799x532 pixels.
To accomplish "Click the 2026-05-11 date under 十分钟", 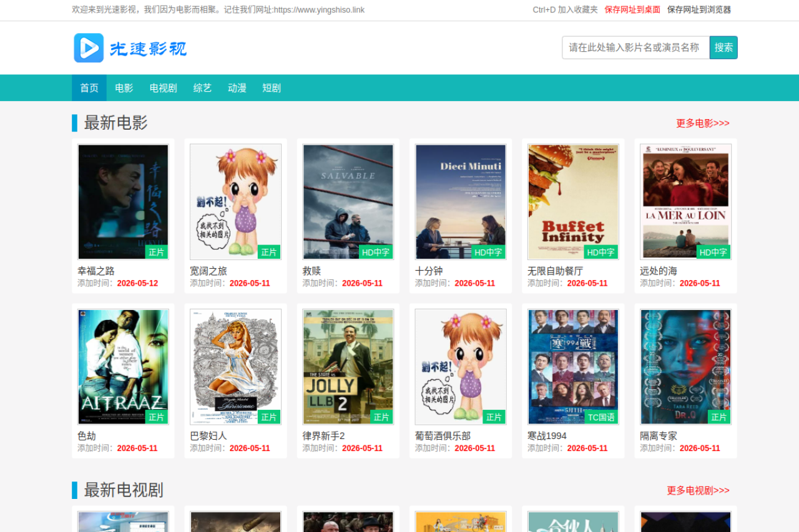I will pos(475,284).
